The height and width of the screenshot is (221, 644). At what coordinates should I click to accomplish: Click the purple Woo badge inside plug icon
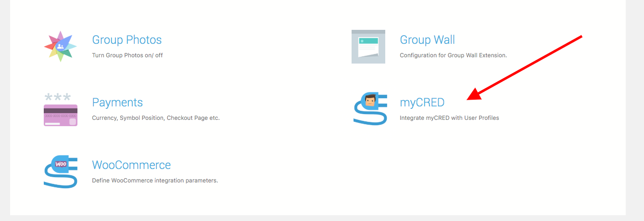[x=61, y=164]
